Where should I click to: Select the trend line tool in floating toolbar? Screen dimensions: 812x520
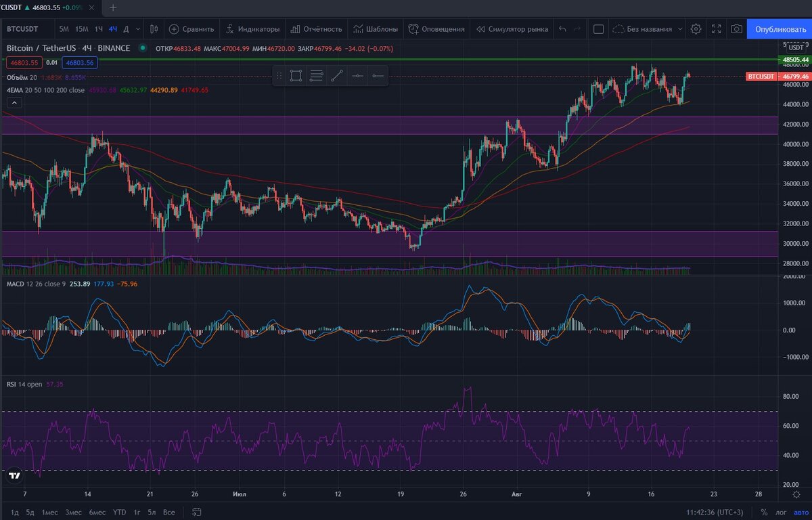click(337, 76)
